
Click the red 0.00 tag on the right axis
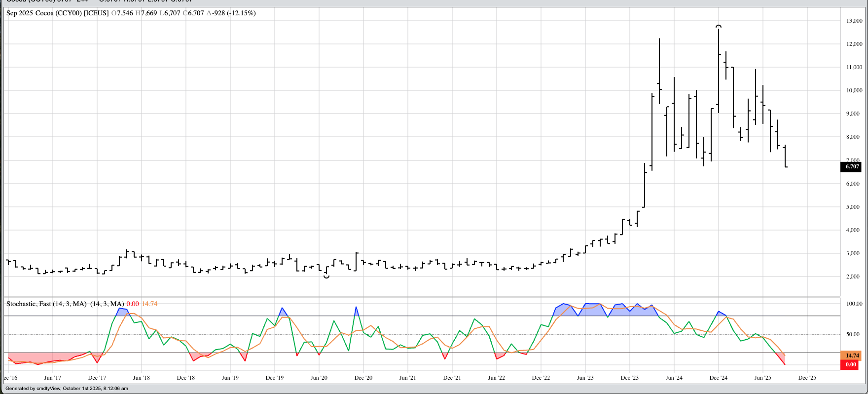tap(851, 364)
